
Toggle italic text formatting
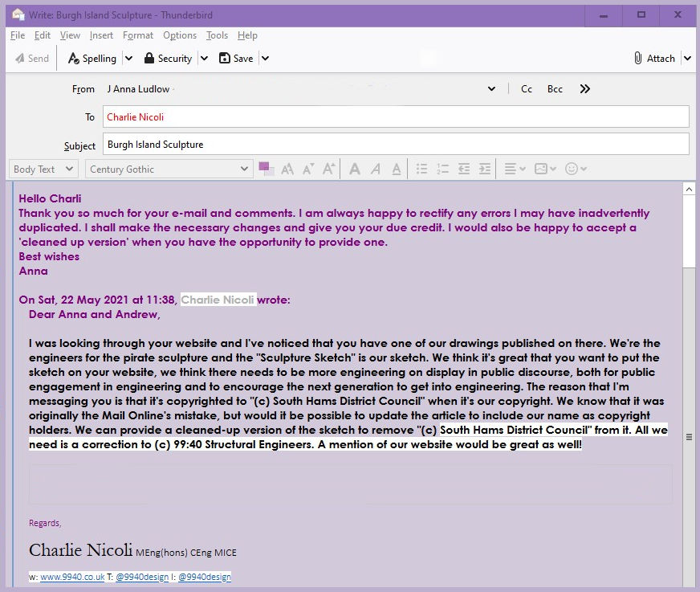coord(375,169)
